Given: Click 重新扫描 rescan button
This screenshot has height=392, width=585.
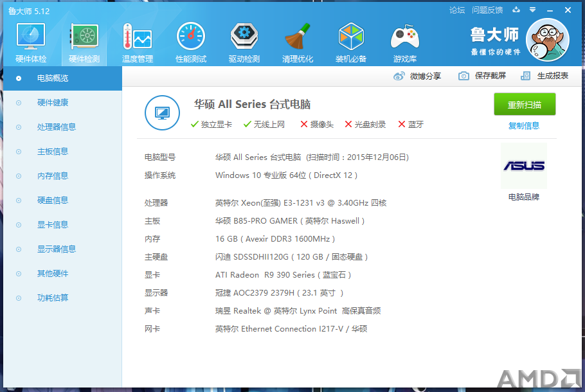Looking at the screenshot, I should coord(525,105).
